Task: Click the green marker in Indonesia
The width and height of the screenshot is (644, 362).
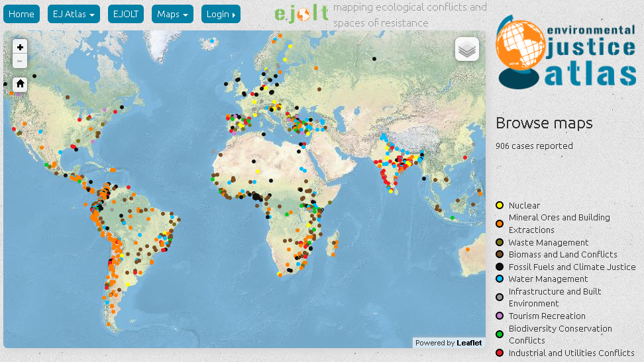Action: pos(453,218)
